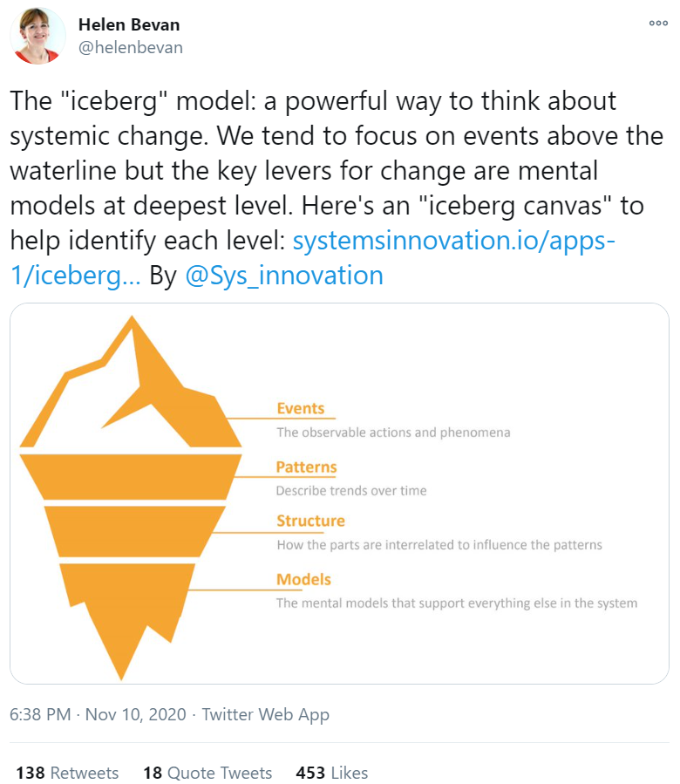Open the @helenbevan handle link
Viewport: 680px width, 784px height.
(x=131, y=47)
